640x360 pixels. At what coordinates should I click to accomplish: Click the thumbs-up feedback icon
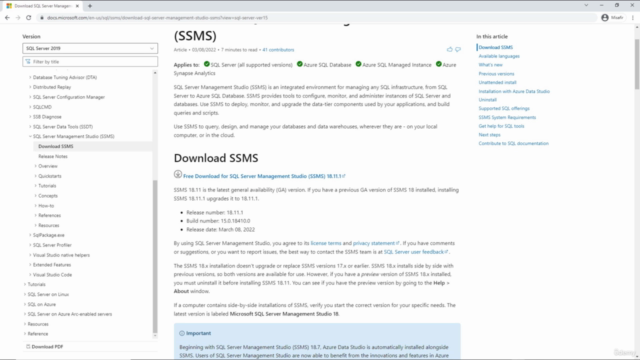click(x=449, y=49)
